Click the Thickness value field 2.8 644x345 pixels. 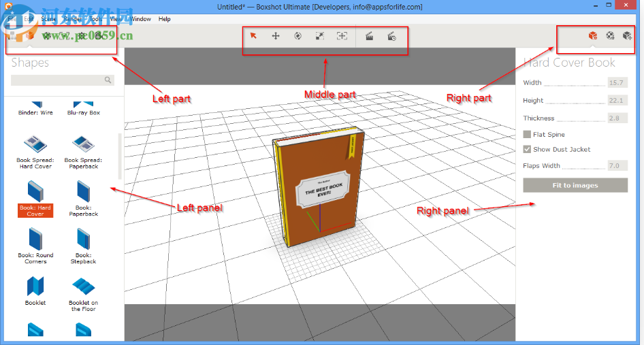[617, 118]
